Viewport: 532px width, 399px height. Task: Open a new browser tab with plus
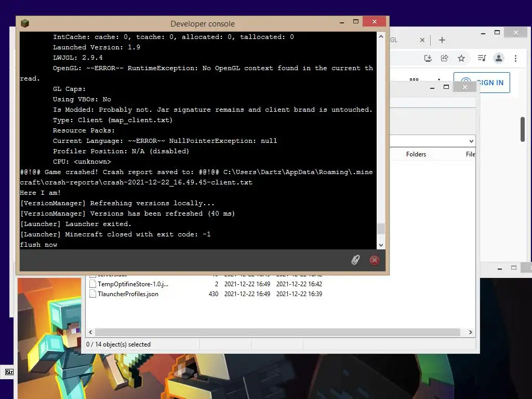click(442, 40)
